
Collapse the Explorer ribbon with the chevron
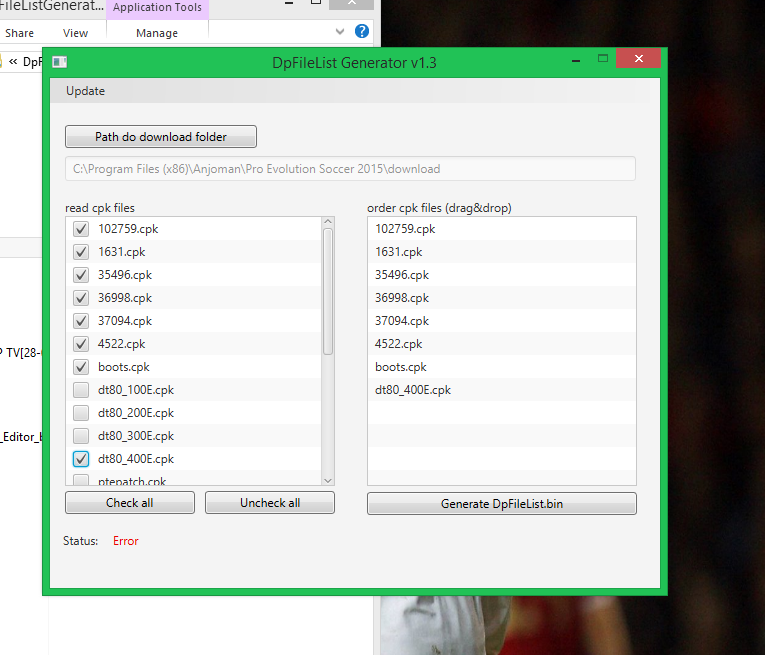340,32
